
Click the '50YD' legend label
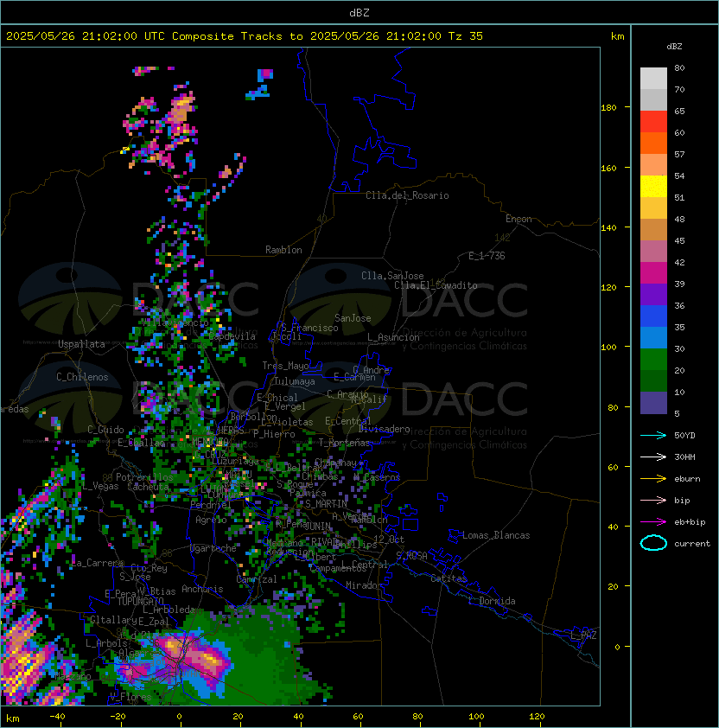pyautogui.click(x=684, y=435)
